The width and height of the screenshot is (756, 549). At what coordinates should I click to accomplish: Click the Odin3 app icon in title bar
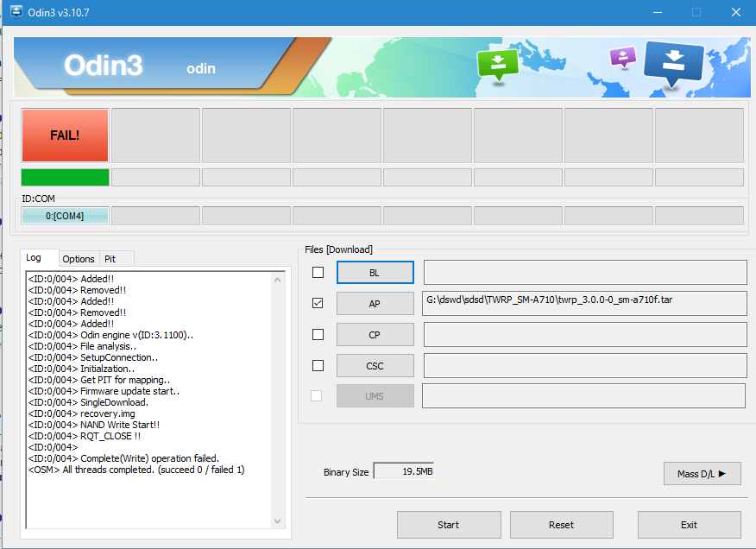[x=16, y=13]
